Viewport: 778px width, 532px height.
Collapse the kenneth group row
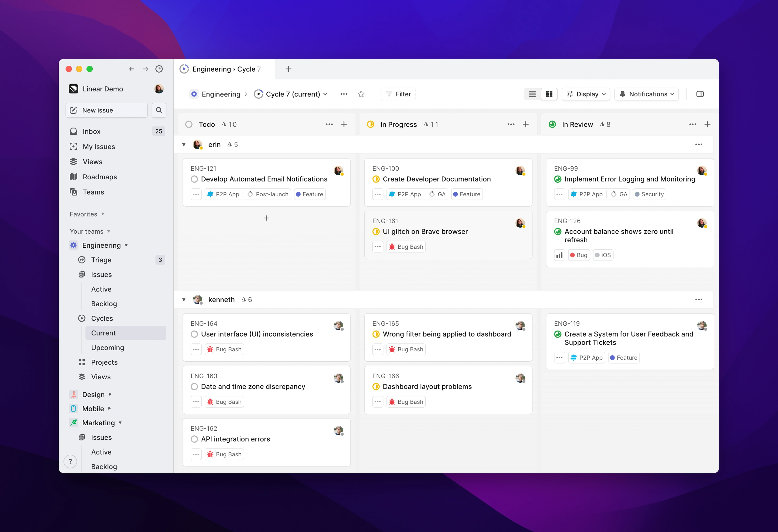184,300
